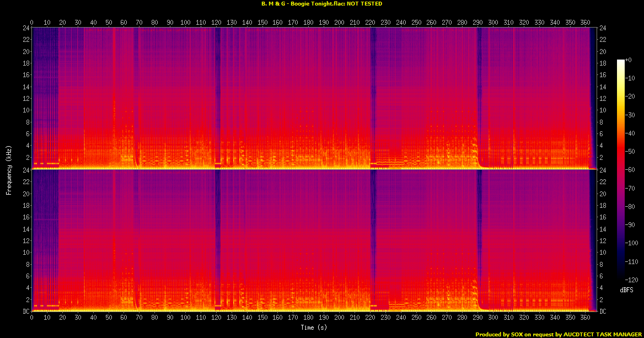Image resolution: width=644 pixels, height=338 pixels.
Task: Click the dBFS color scale gradient bar
Action: click(620, 170)
